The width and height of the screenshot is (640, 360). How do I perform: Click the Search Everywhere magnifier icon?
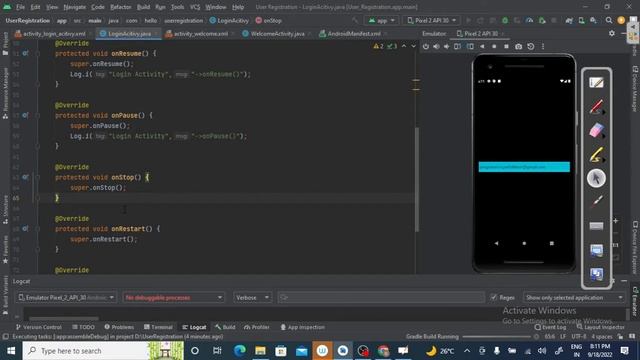click(x=609, y=20)
